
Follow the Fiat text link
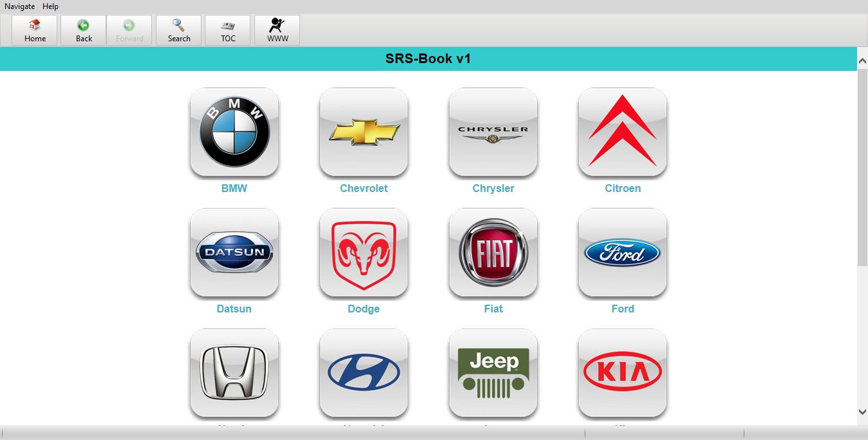tap(493, 309)
